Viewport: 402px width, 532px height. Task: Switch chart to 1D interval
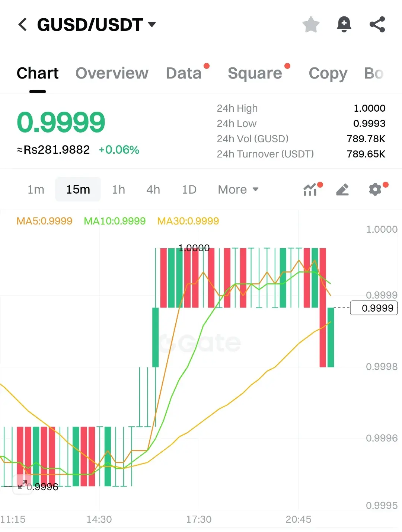pos(189,189)
